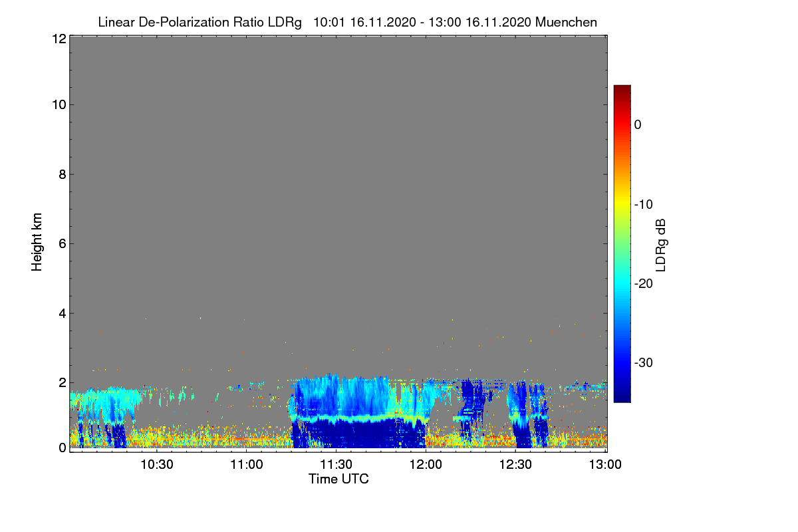The height and width of the screenshot is (532, 798).
Task: Click the height axis label '12'
Action: click(x=58, y=39)
